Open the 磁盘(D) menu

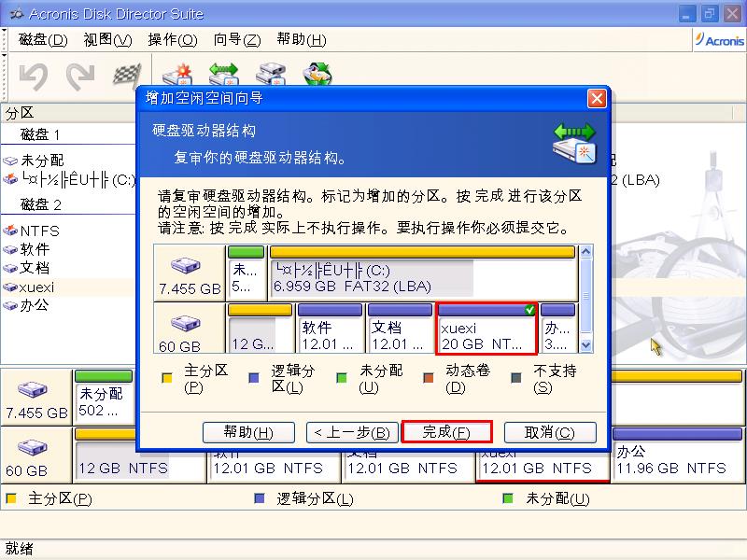coord(43,39)
